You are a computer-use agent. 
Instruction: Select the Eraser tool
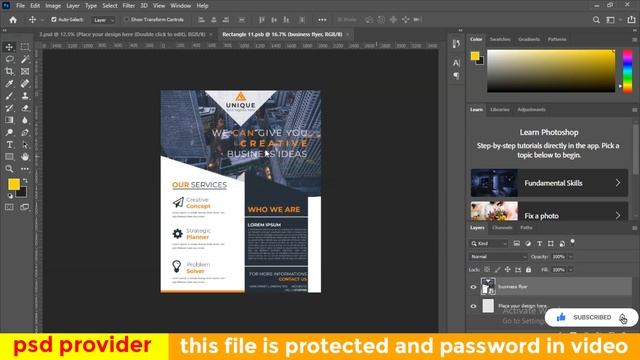coord(25,108)
